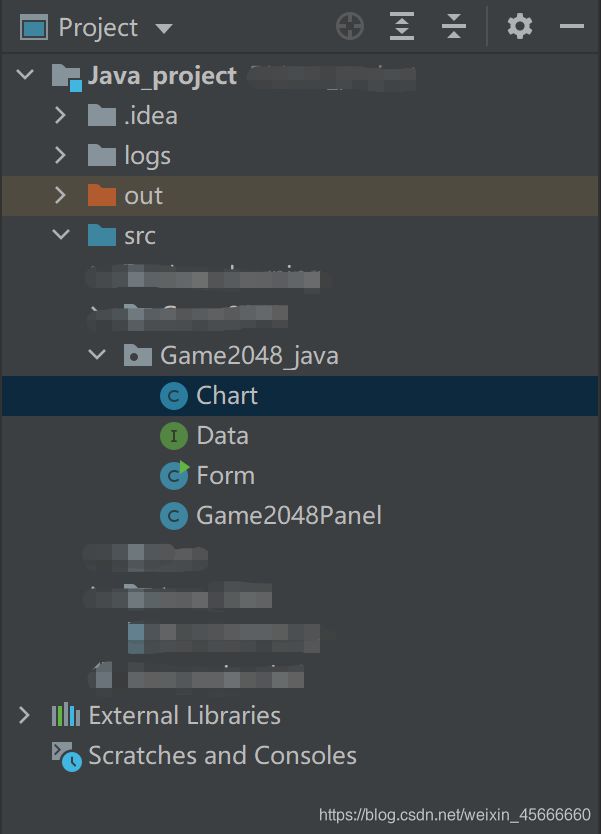Collapse the src folder
Viewport: 601px width, 834px height.
(61, 235)
